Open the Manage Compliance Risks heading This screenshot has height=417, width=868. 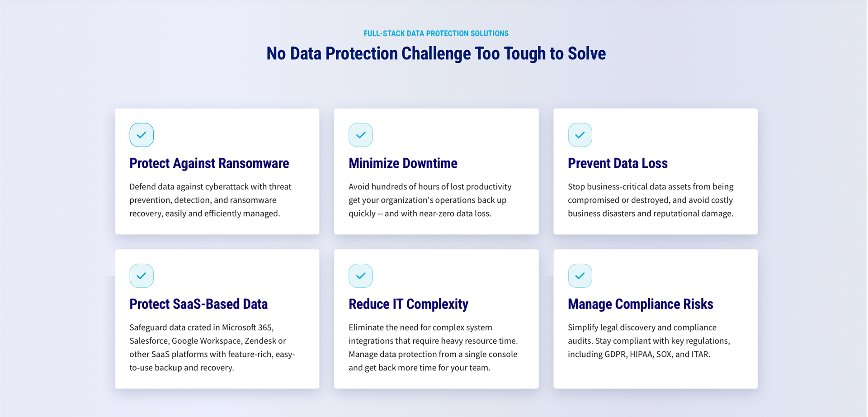click(640, 304)
